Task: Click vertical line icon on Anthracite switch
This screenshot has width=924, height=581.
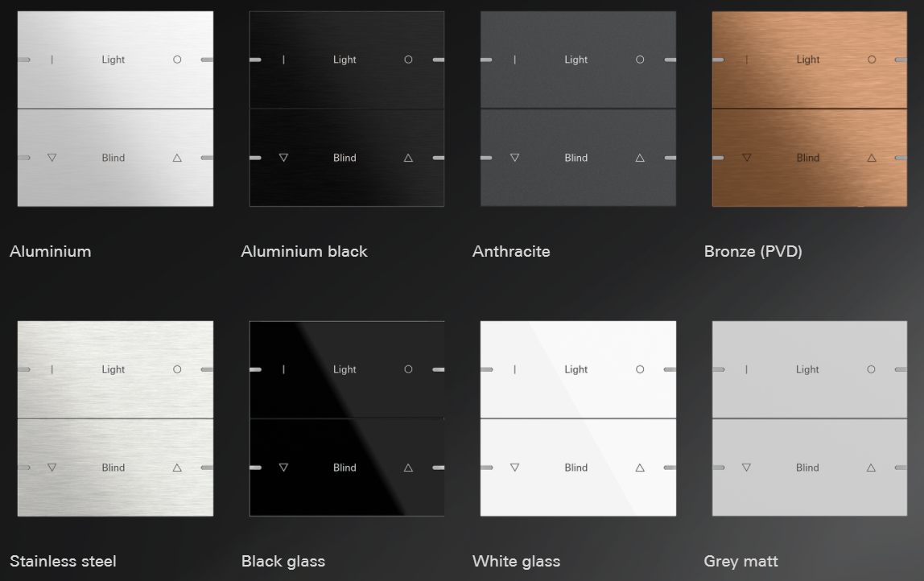Action: (x=514, y=60)
